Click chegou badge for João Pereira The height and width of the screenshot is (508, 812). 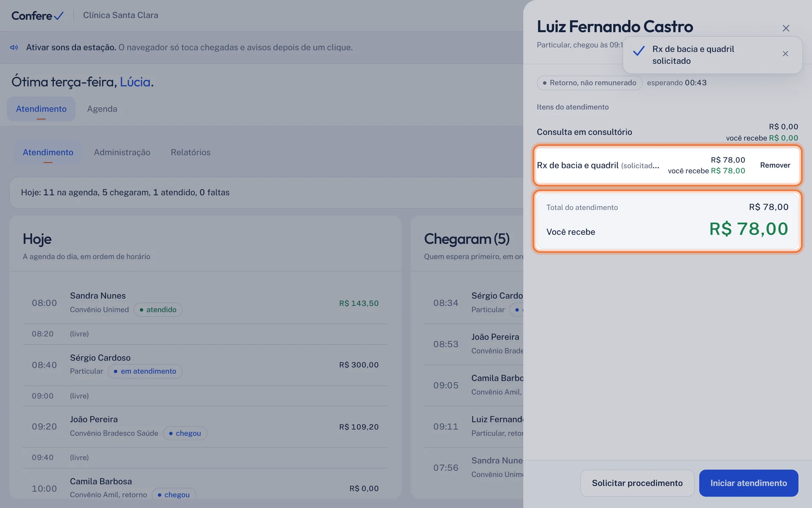pos(185,433)
